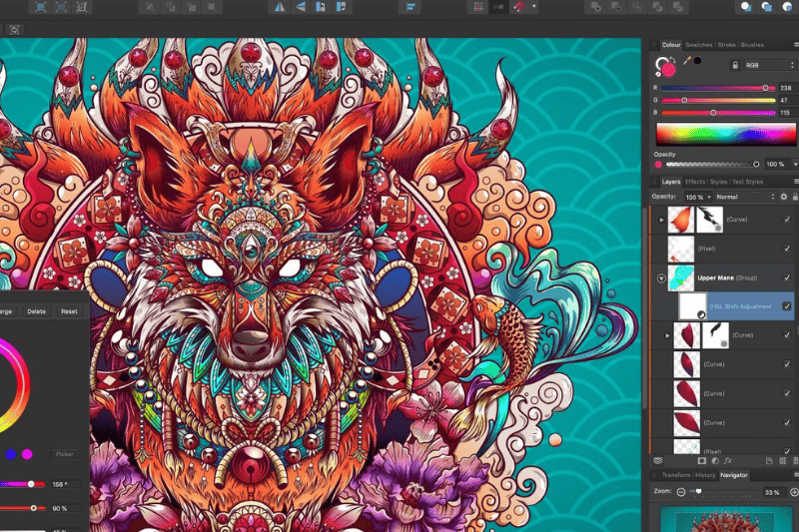
Task: Hide the Upper Mane group
Action: tap(787, 277)
